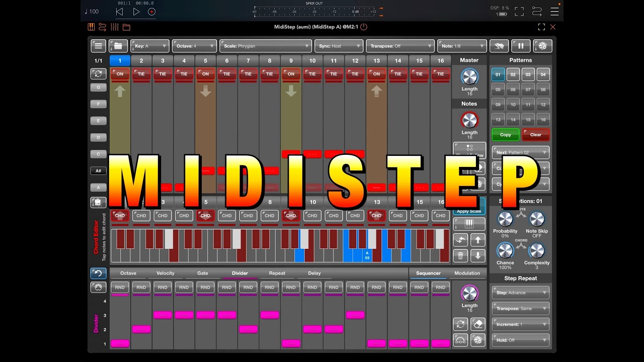Open the Note: 1/8 dropdown
The image size is (644, 362).
(x=462, y=46)
